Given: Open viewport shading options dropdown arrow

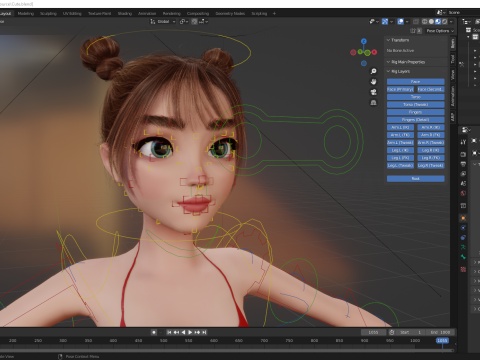Looking at the screenshot, I should pos(451,21).
